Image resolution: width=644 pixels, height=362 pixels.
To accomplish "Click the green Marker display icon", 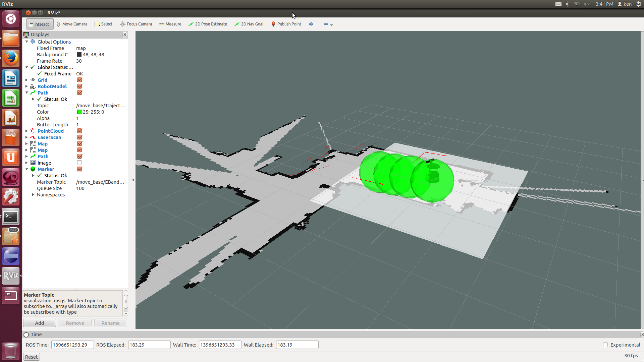I will (33, 169).
